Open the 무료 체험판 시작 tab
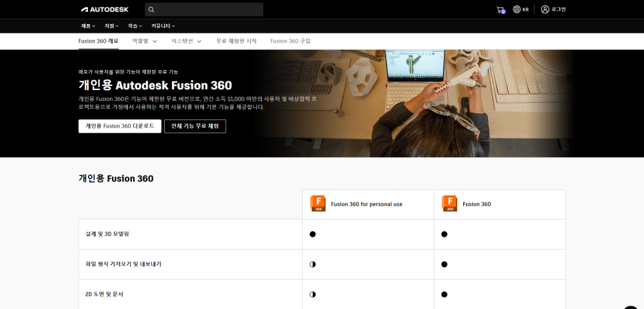 point(236,41)
